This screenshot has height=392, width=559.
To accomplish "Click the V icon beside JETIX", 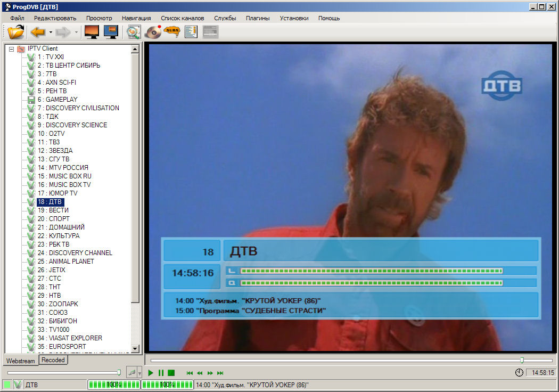I will click(x=31, y=270).
